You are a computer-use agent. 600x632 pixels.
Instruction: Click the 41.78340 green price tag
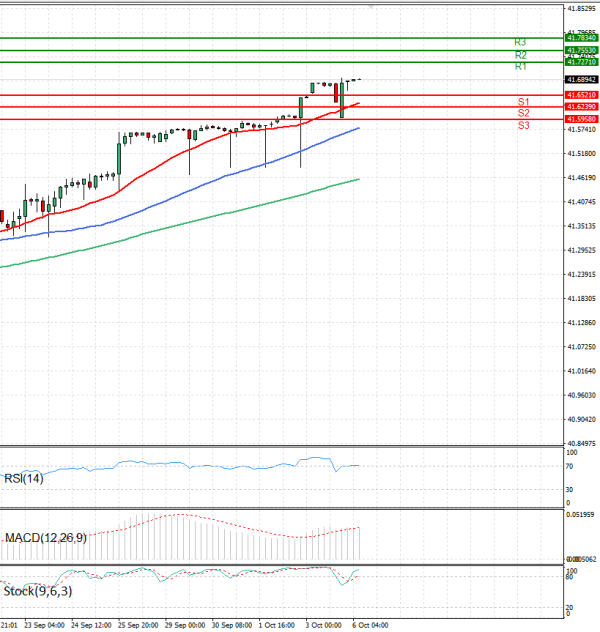[x=581, y=38]
